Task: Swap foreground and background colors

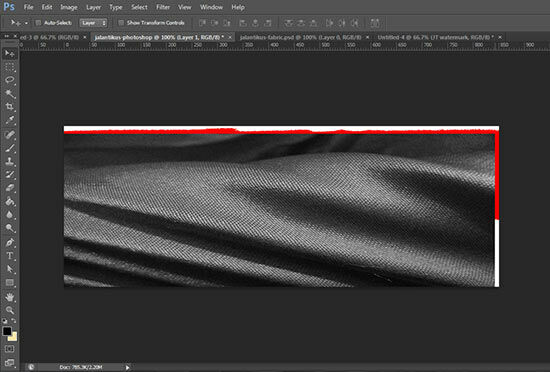Action: point(14,320)
